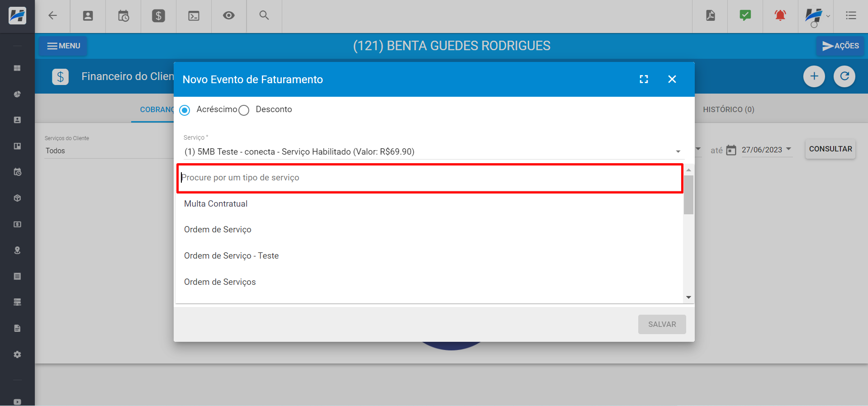Open the calendar clock toolbar icon
The image size is (868, 406).
[x=123, y=16]
